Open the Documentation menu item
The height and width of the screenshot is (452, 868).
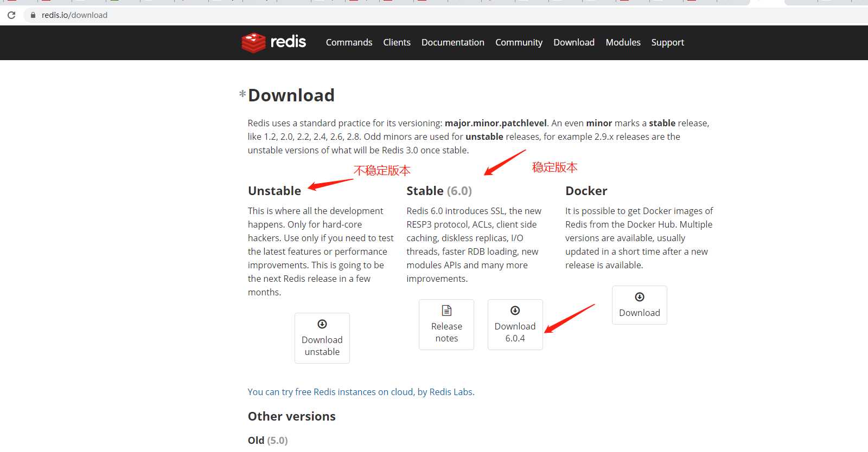[452, 42]
